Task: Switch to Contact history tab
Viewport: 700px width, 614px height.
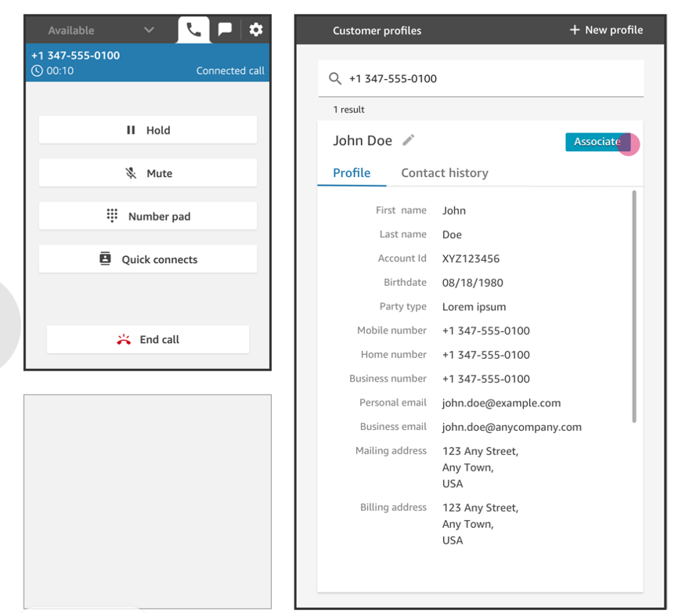Action: 444,173
